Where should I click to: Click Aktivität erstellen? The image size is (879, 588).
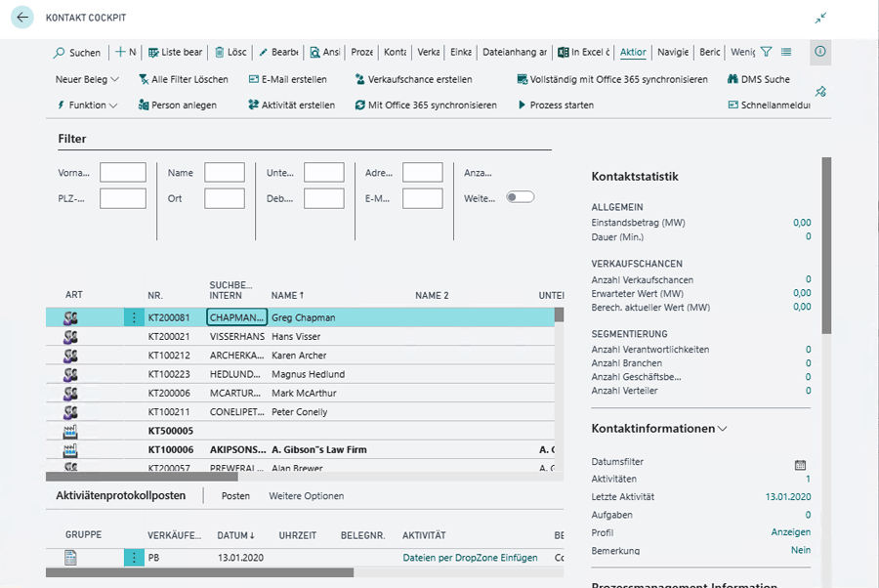coord(291,105)
